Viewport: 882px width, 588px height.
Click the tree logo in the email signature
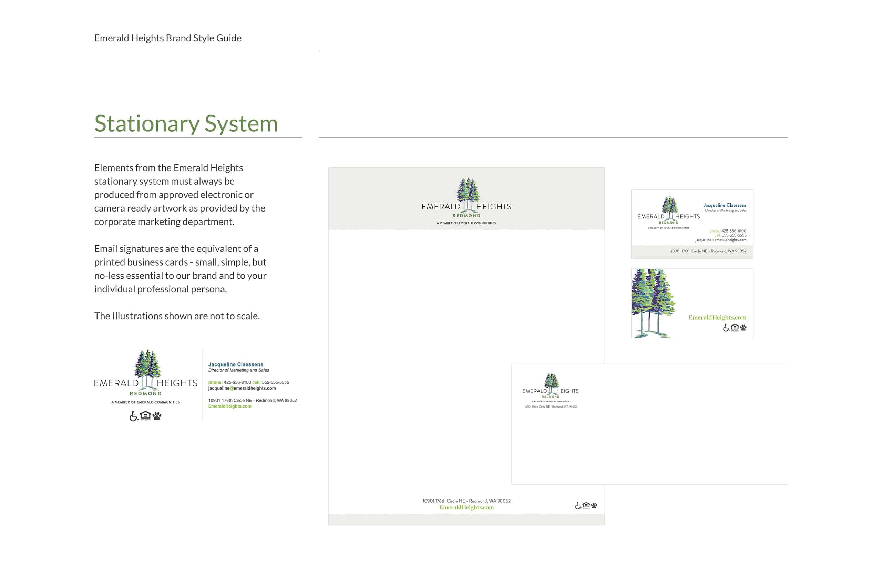(x=148, y=369)
